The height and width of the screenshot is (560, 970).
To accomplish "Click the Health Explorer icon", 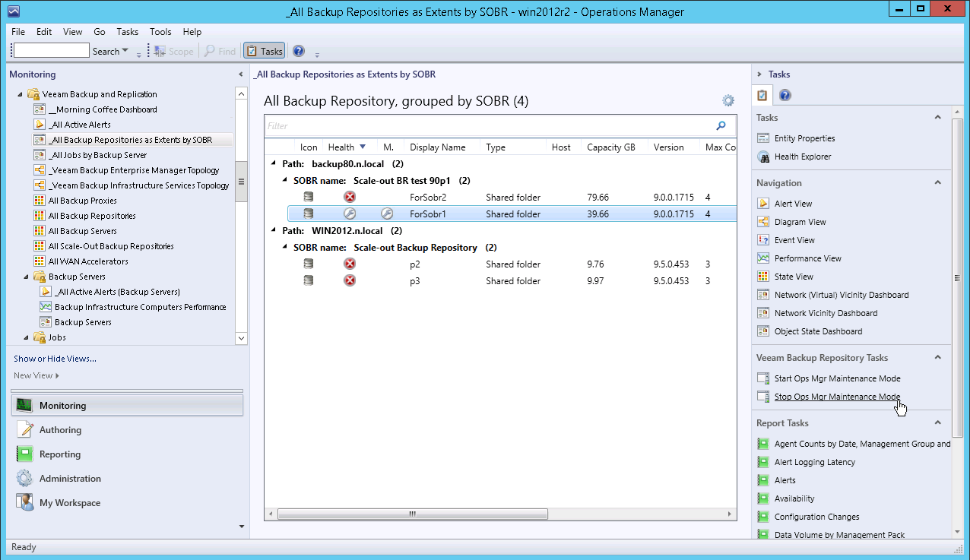I will pos(763,157).
